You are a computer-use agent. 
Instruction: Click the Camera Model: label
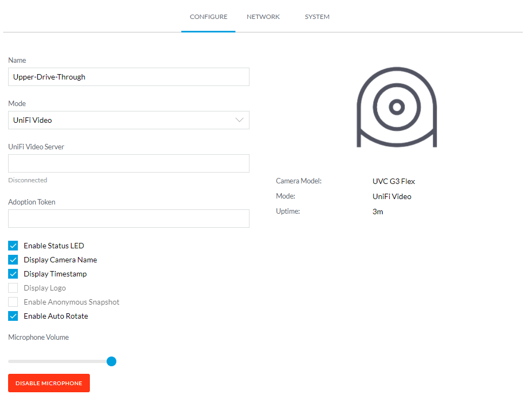(x=299, y=181)
